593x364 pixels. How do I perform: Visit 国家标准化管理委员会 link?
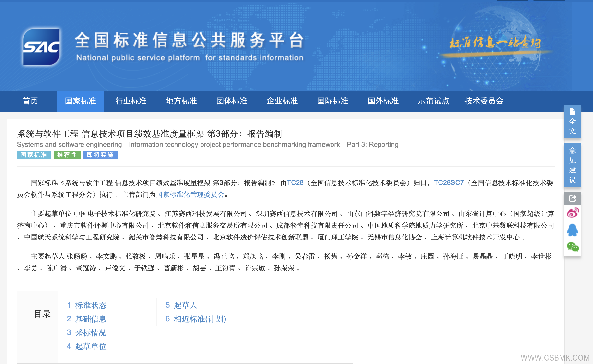[190, 194]
